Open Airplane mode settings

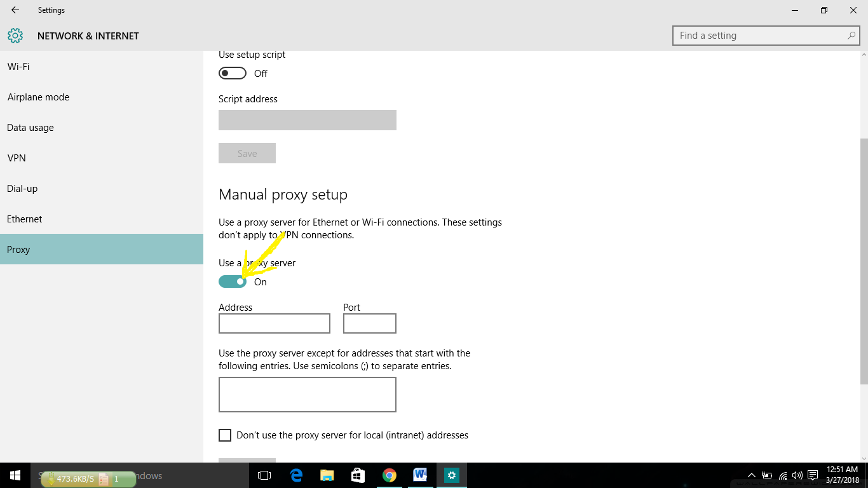coord(102,97)
